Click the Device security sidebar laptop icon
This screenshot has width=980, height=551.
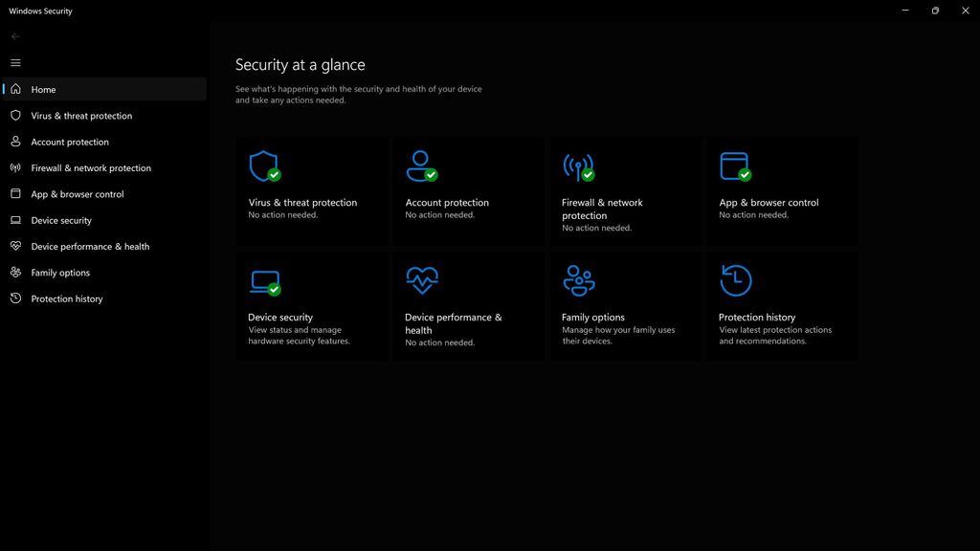tap(15, 220)
